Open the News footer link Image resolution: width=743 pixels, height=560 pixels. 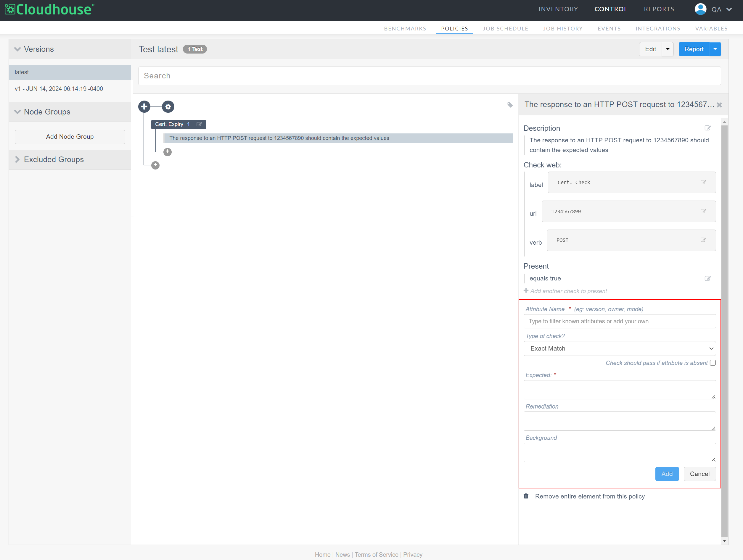342,554
